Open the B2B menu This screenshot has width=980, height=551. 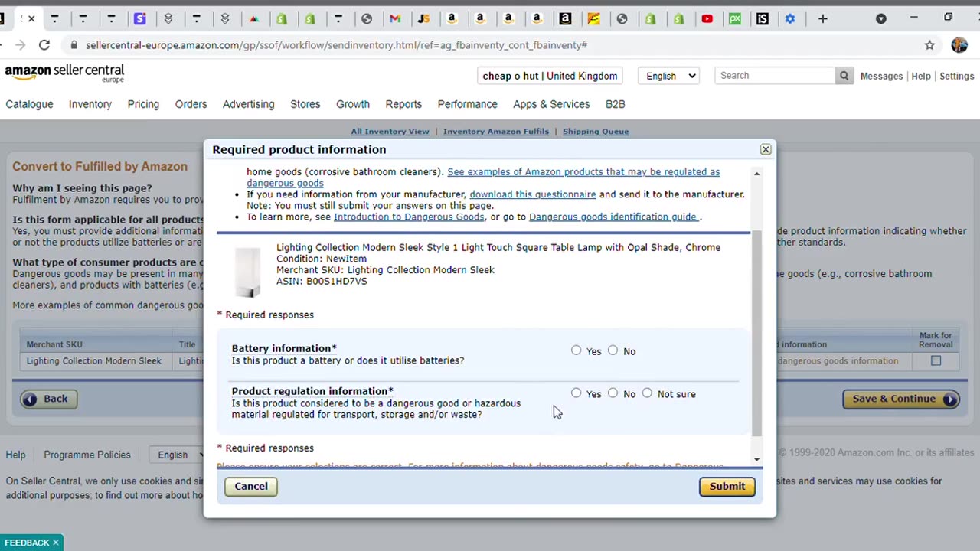coord(615,104)
